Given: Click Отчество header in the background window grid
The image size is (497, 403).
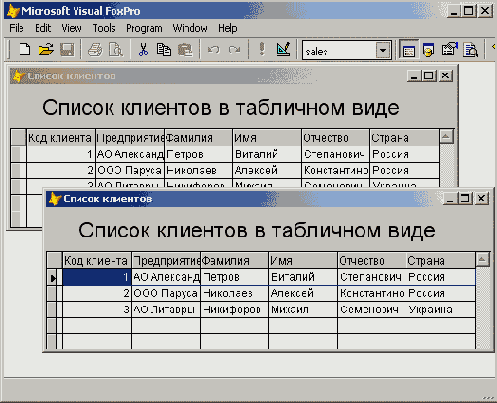Looking at the screenshot, I should (x=336, y=138).
